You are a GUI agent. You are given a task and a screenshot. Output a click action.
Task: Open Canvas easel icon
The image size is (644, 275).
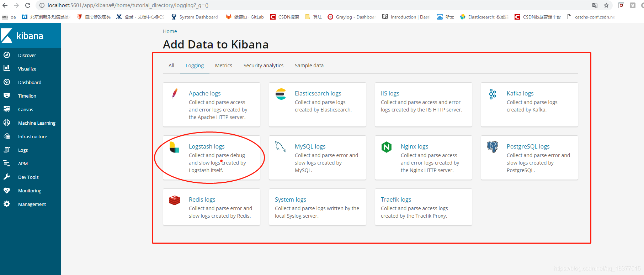[7, 109]
